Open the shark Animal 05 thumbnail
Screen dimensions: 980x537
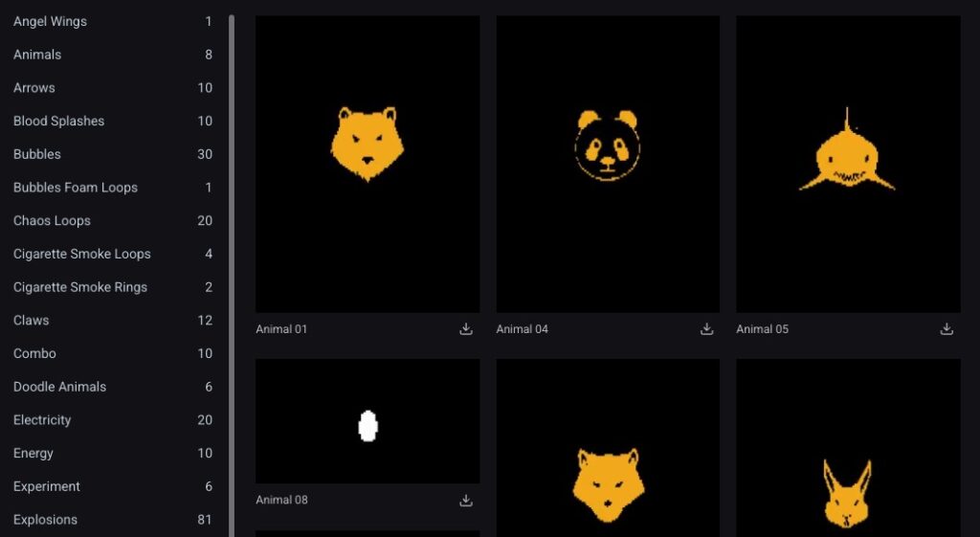(848, 164)
